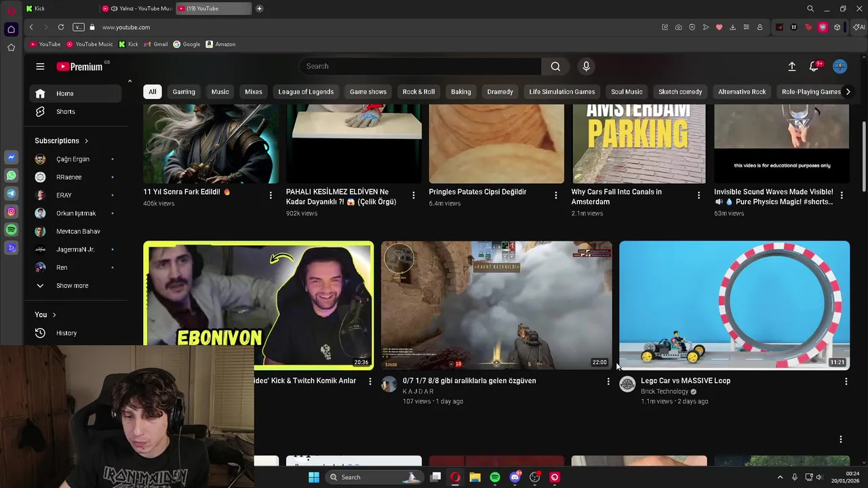This screenshot has width=868, height=488.
Task: Open options for '11 Yıl Sonra Fark Edildi' video
Action: coord(271,195)
